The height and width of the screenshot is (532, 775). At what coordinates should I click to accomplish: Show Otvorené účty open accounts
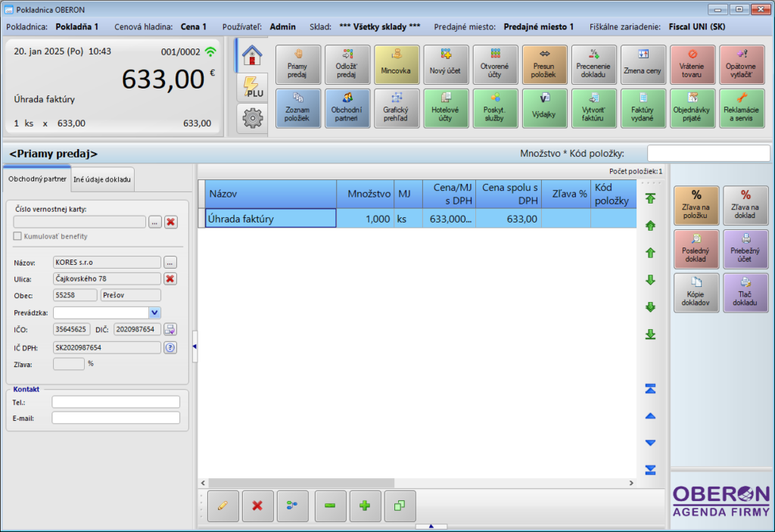pyautogui.click(x=495, y=65)
